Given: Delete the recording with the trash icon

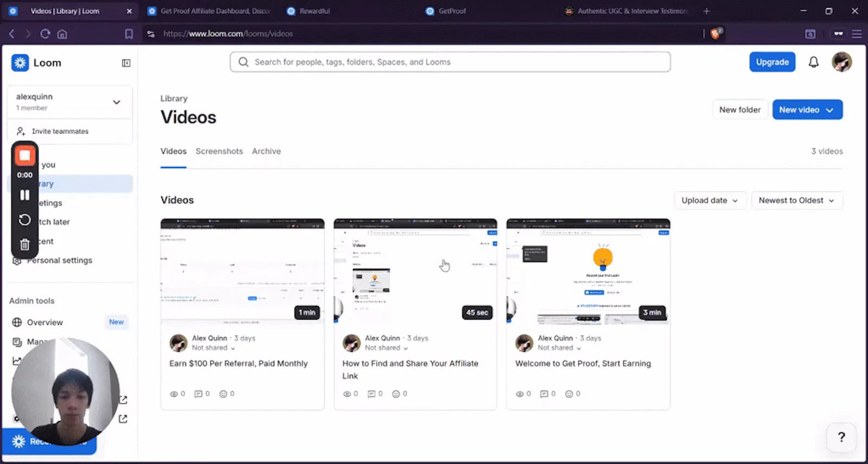Looking at the screenshot, I should point(24,244).
